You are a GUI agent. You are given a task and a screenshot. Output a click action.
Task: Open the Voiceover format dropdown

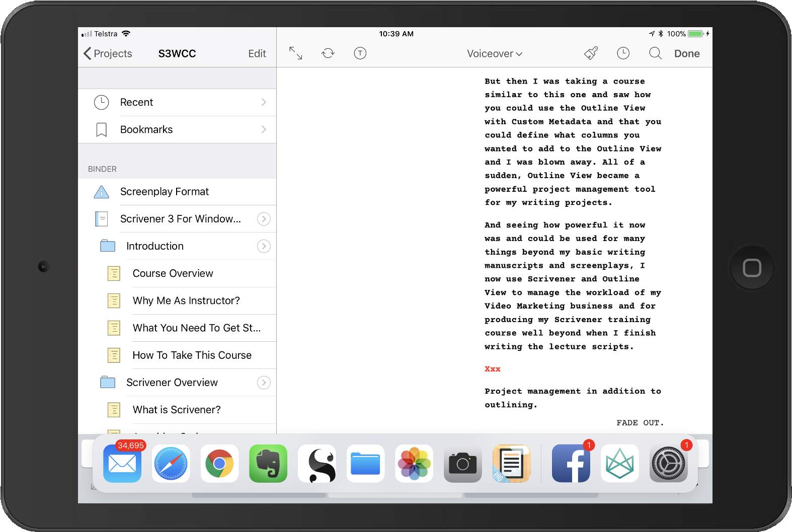[x=495, y=54]
